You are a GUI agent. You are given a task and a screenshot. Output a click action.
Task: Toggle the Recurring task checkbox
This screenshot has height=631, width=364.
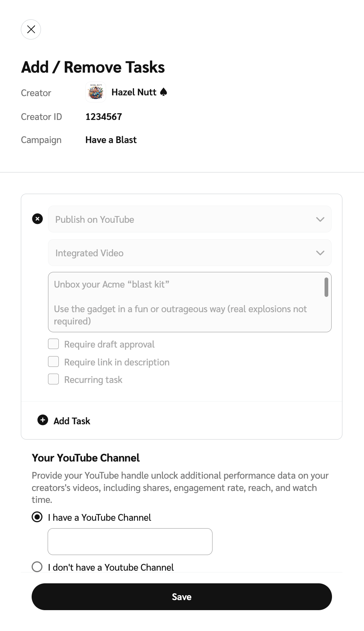[54, 379]
